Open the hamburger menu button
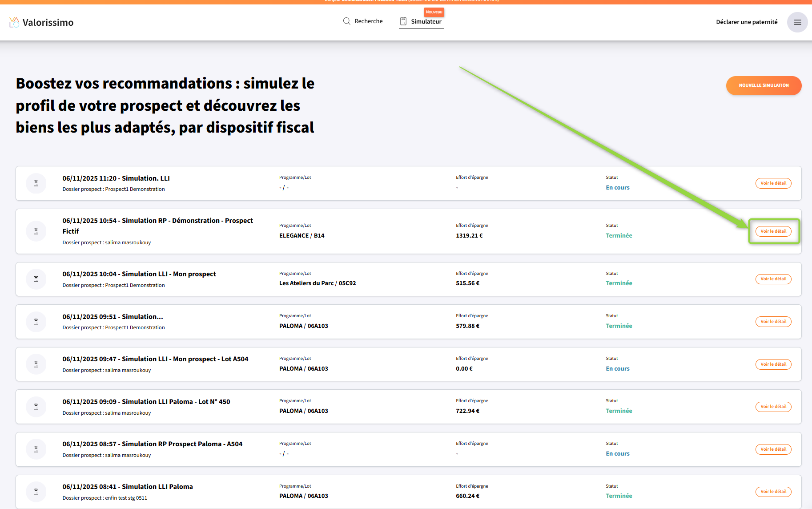Screen dimensions: 812x509 coord(797,22)
